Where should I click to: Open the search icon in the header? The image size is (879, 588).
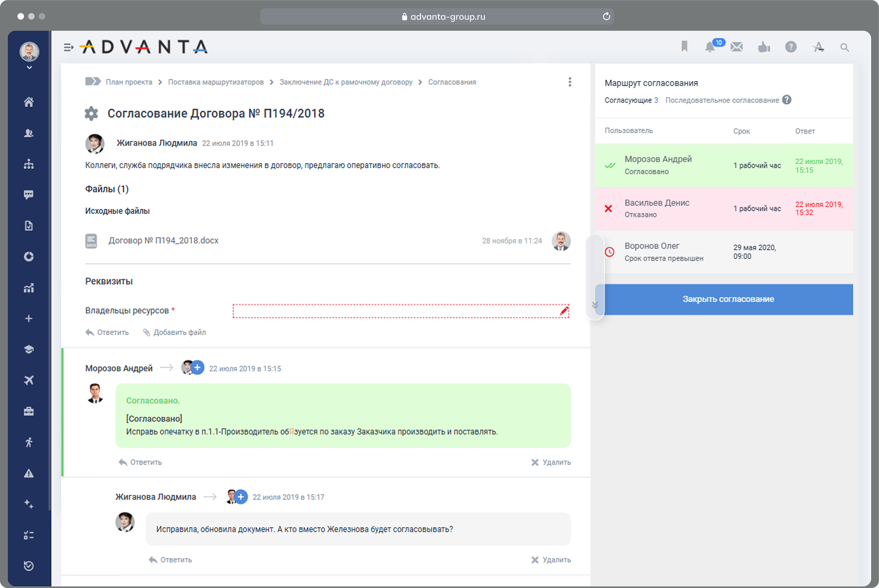tap(845, 47)
